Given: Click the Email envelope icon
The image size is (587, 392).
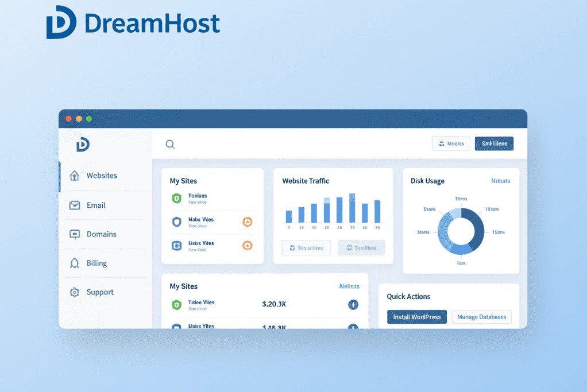Looking at the screenshot, I should (x=74, y=205).
